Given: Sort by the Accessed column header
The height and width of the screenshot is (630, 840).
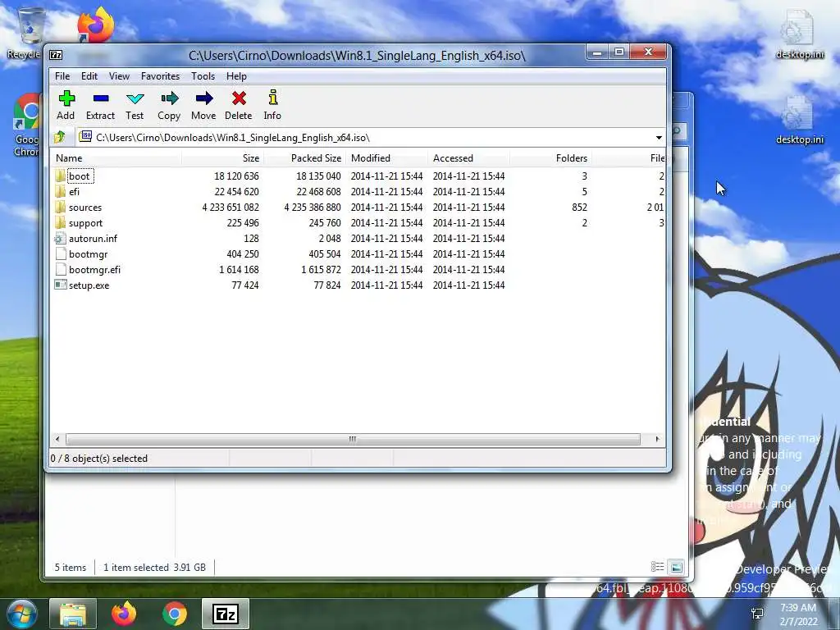Looking at the screenshot, I should click(x=468, y=158).
